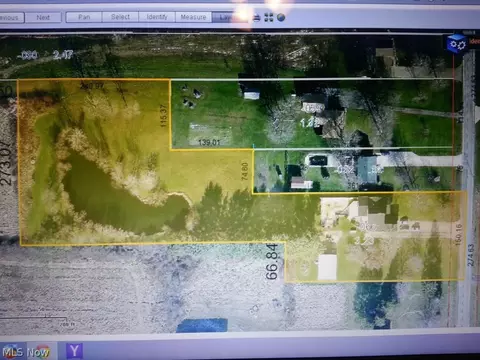Activate the Select tool
The image size is (480, 360).
[x=120, y=17]
